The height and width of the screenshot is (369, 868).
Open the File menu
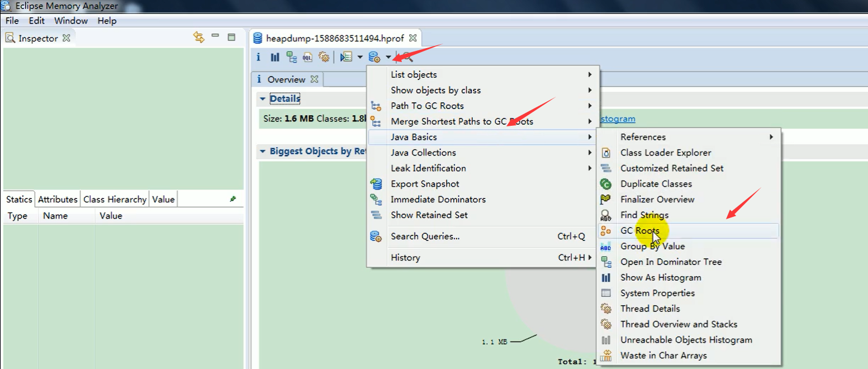tap(12, 21)
